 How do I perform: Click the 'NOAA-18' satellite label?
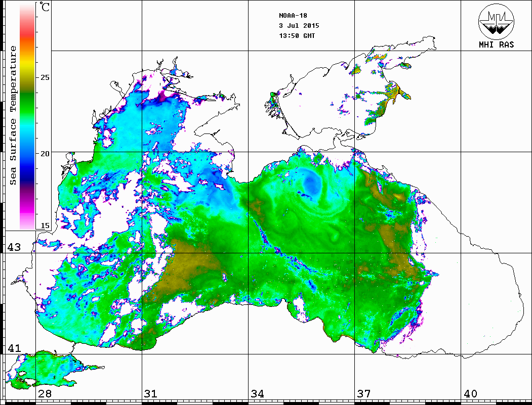[x=293, y=16]
